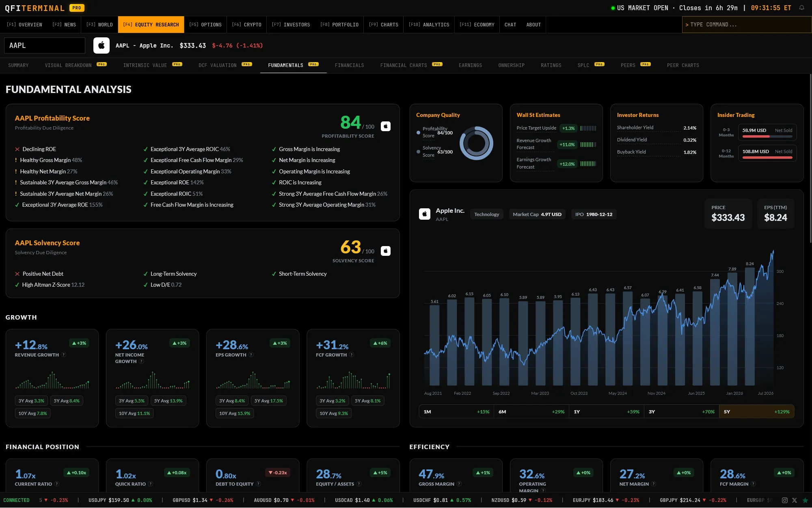
Task: Click the green star icon in the status bar
Action: [x=805, y=500]
